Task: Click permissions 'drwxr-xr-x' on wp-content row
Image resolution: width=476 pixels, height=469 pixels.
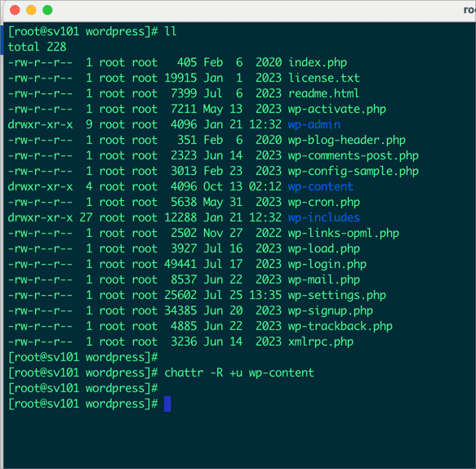Action: click(x=40, y=186)
